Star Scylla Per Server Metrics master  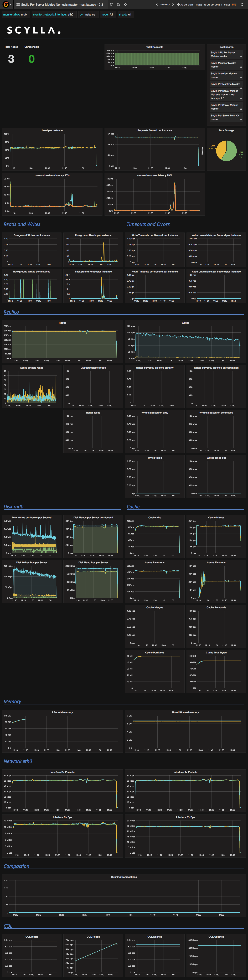pos(241,109)
